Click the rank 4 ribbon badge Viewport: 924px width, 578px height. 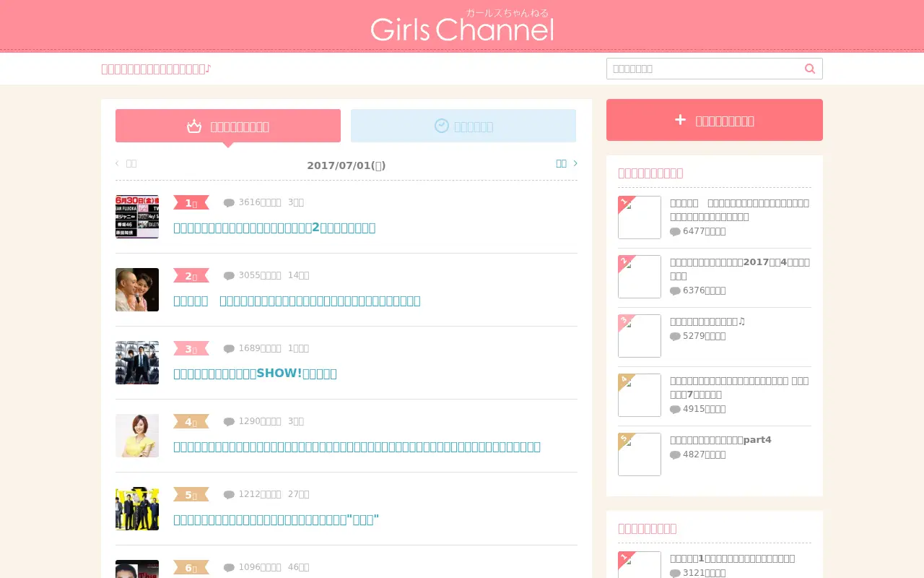pyautogui.click(x=191, y=421)
